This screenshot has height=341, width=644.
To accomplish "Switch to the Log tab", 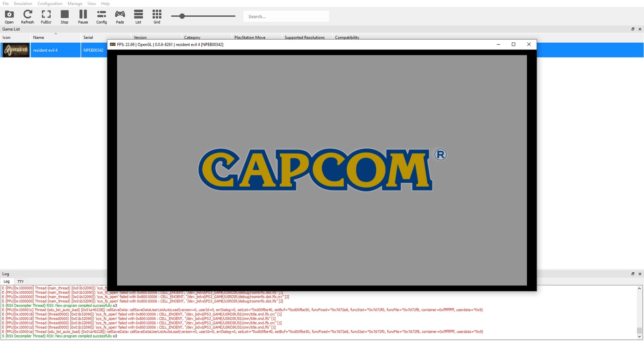I will pyautogui.click(x=7, y=281).
